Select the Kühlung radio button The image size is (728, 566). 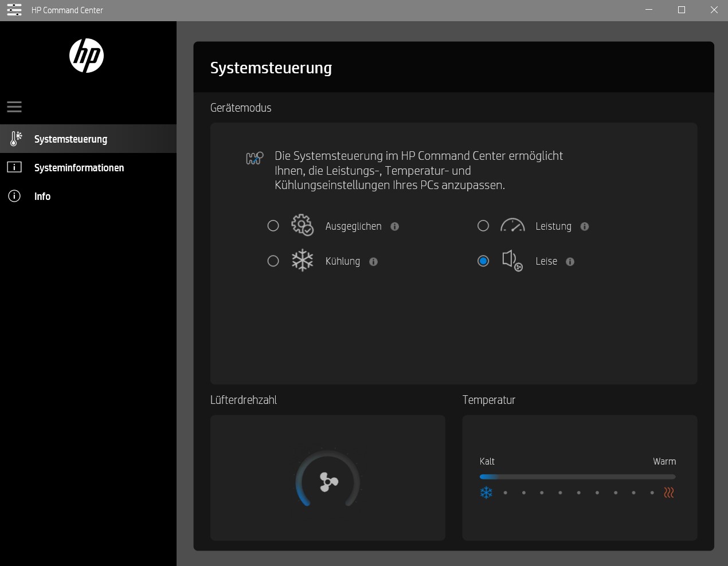tap(273, 261)
